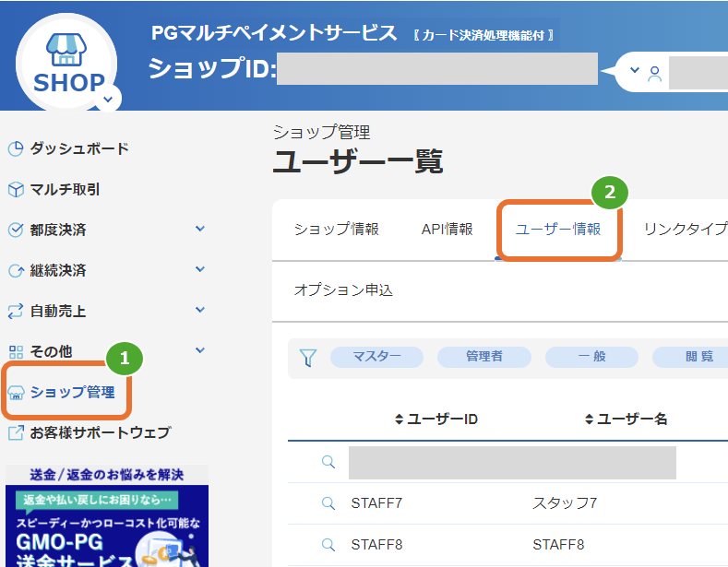Image resolution: width=728 pixels, height=567 pixels.
Task: Click the 継続決済 cycle icon
Action: point(16,270)
